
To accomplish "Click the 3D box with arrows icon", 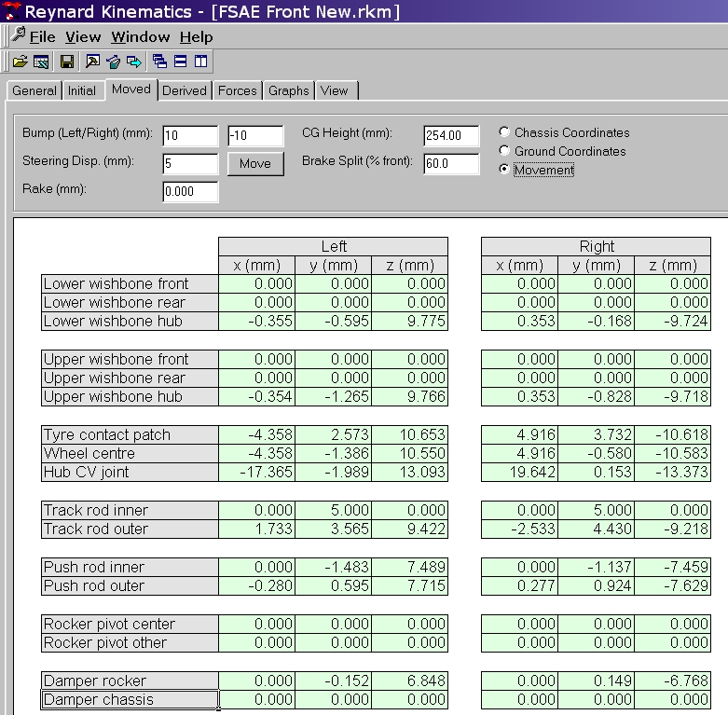I will click(x=113, y=62).
